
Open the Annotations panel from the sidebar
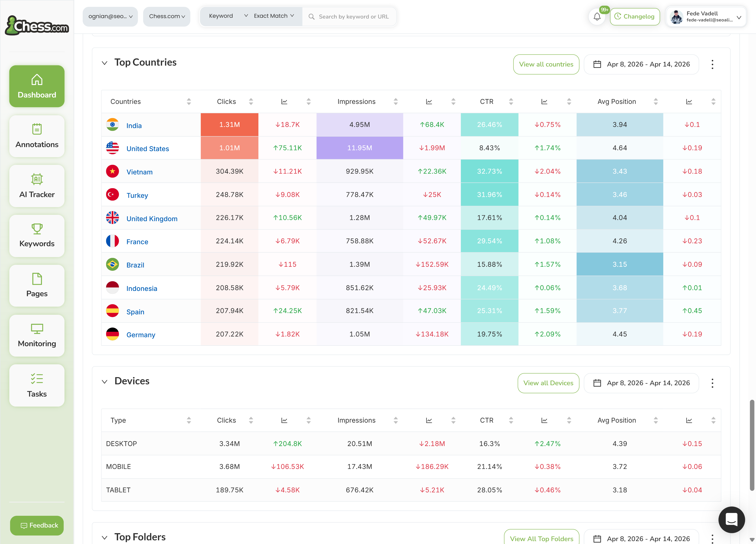37,136
